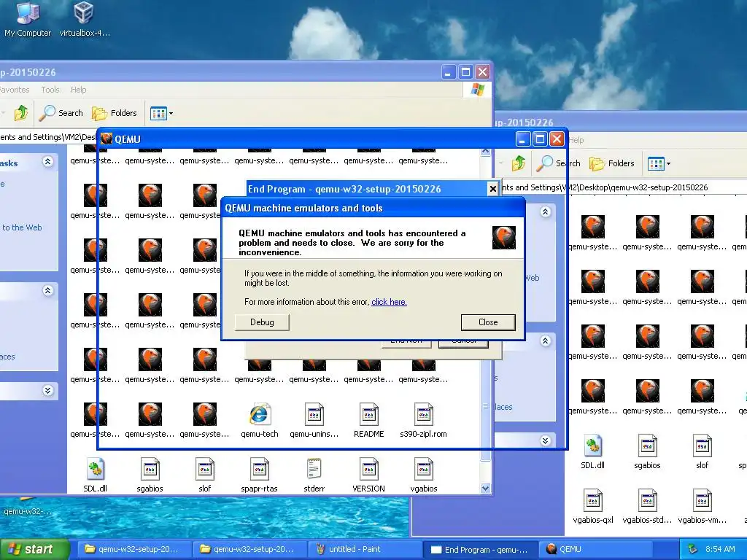This screenshot has width=747, height=560.
Task: Select vgabios-std... file icon
Action: point(648,506)
